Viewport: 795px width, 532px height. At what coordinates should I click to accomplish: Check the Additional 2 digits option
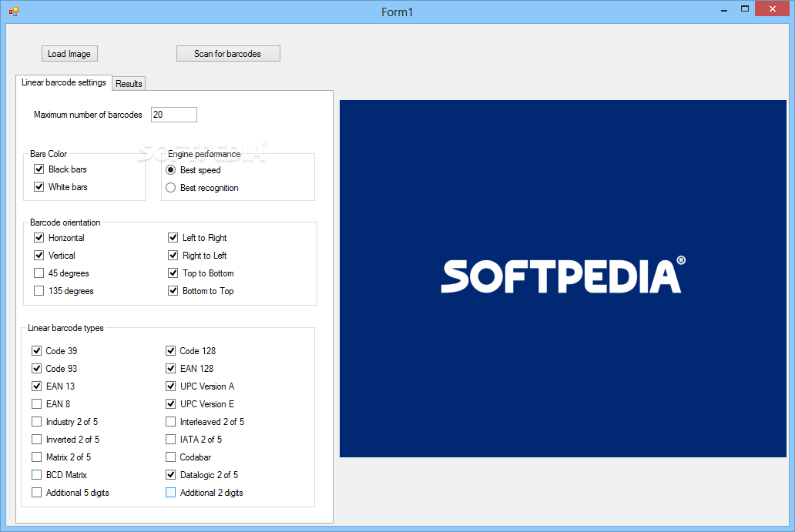tap(171, 493)
